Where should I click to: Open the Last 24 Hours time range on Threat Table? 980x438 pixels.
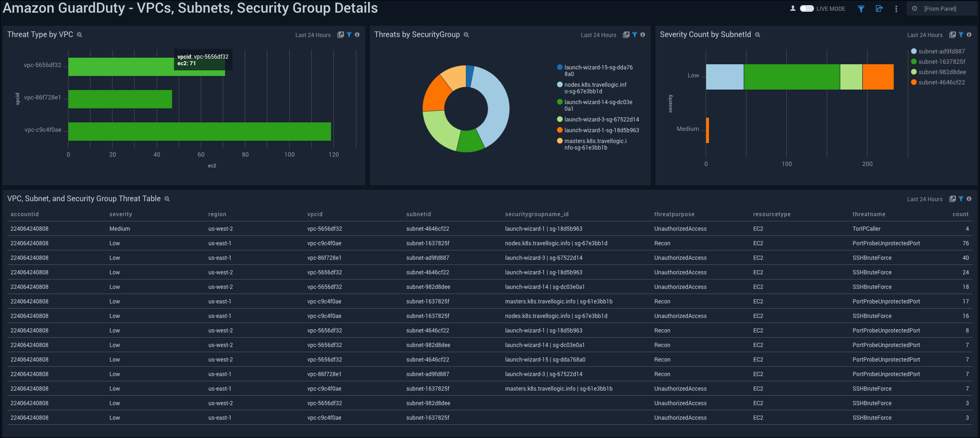tap(925, 199)
